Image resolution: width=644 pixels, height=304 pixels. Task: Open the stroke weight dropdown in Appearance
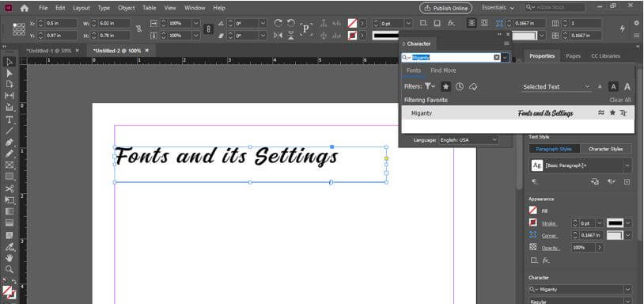tap(600, 223)
